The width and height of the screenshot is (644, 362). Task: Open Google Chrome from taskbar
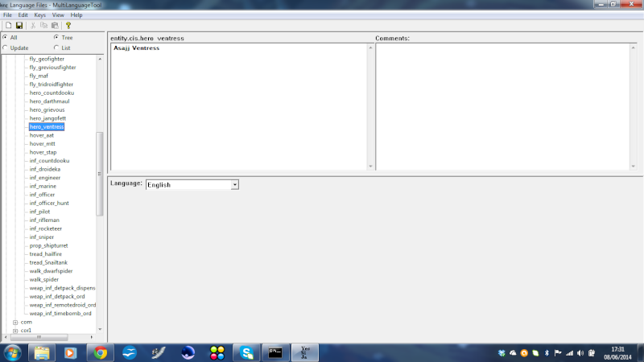[x=100, y=353]
